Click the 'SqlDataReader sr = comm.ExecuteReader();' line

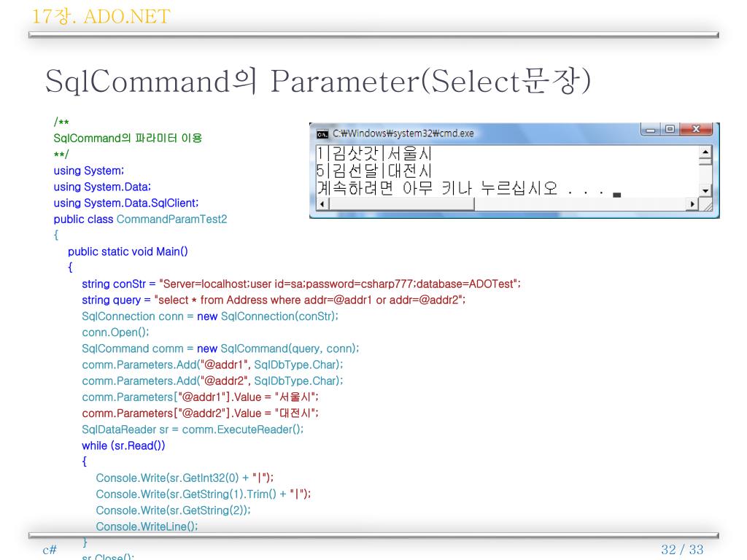click(x=193, y=429)
